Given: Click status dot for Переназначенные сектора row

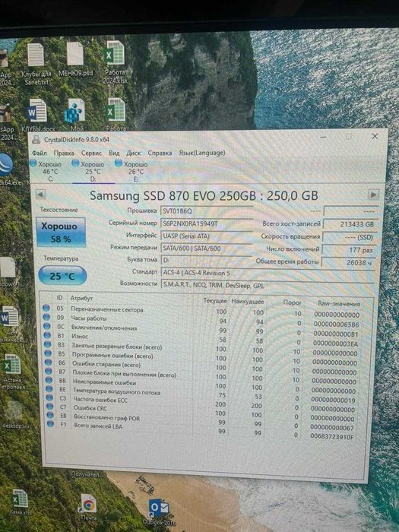Looking at the screenshot, I should [46, 308].
